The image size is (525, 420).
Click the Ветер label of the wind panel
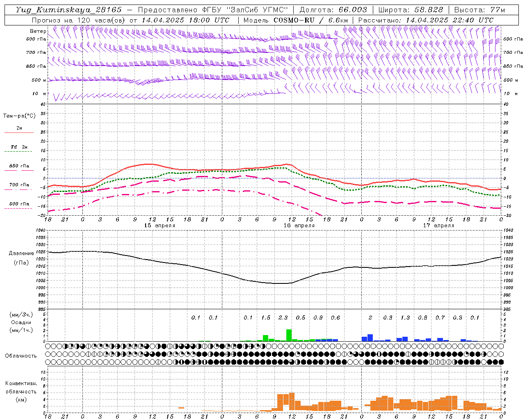click(x=38, y=31)
